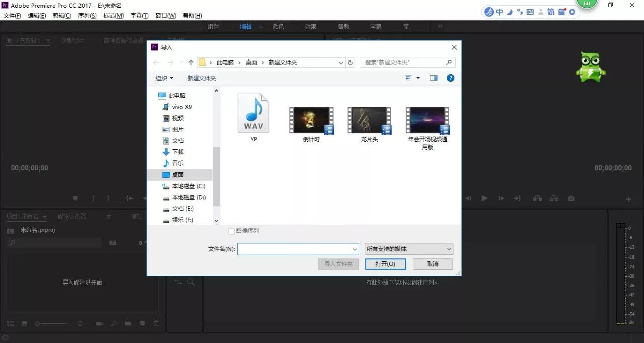Click the 新建文件夹 toolbar button
The height and width of the screenshot is (343, 644).
tap(202, 78)
